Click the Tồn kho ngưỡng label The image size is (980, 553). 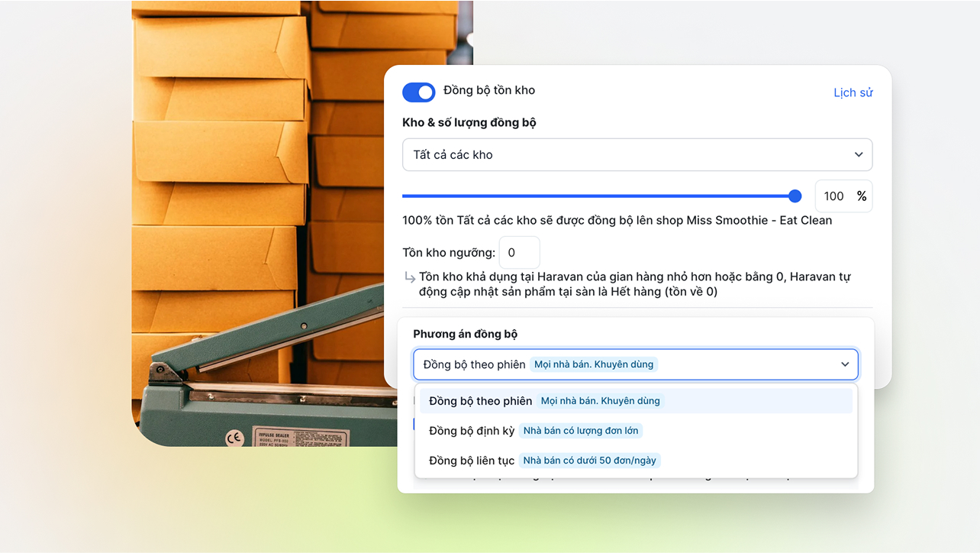coord(449,253)
